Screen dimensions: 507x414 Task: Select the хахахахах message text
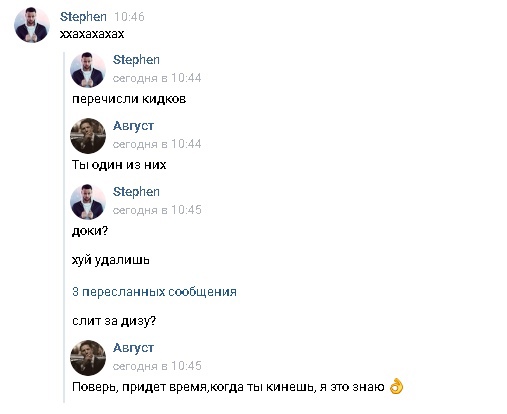pyautogui.click(x=92, y=34)
